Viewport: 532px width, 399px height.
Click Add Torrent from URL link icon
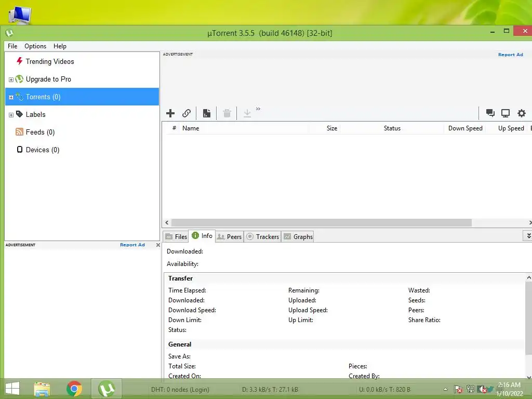(x=187, y=113)
